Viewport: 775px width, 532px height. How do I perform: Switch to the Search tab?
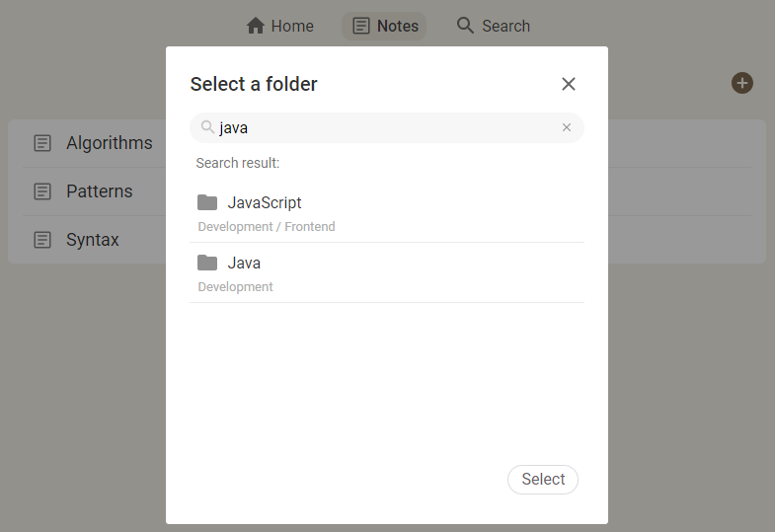493,26
